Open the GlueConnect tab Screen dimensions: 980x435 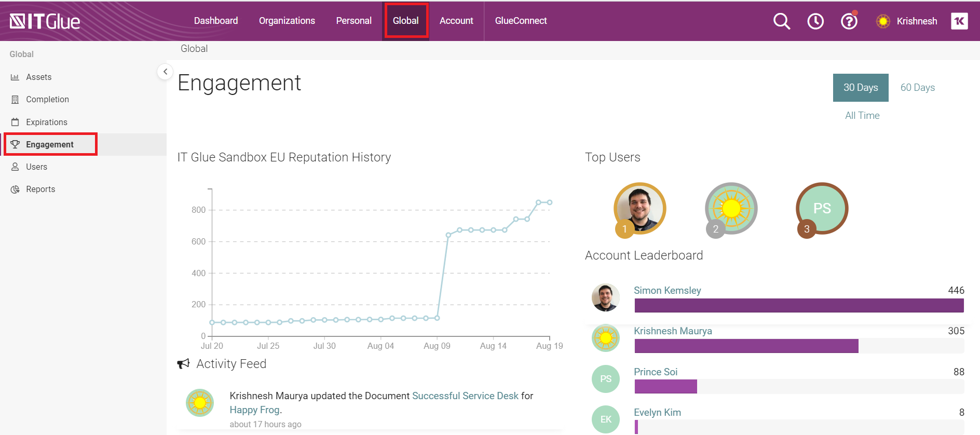tap(521, 21)
